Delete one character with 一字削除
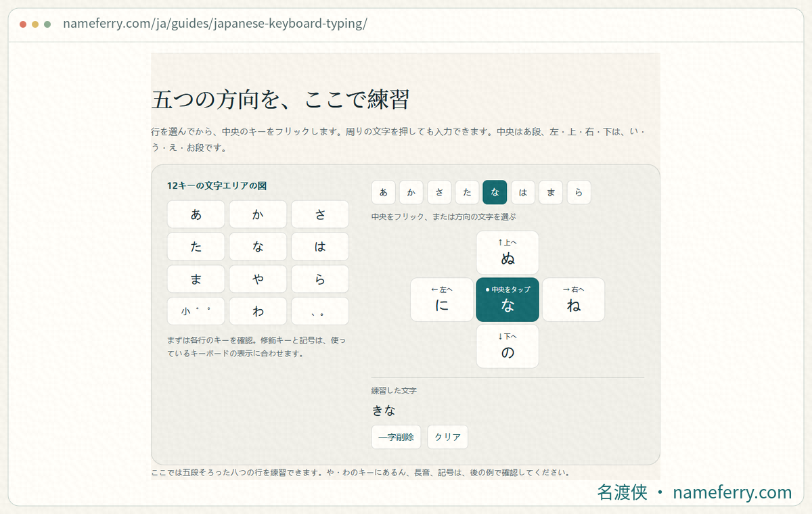Image resolution: width=812 pixels, height=514 pixels. 396,437
